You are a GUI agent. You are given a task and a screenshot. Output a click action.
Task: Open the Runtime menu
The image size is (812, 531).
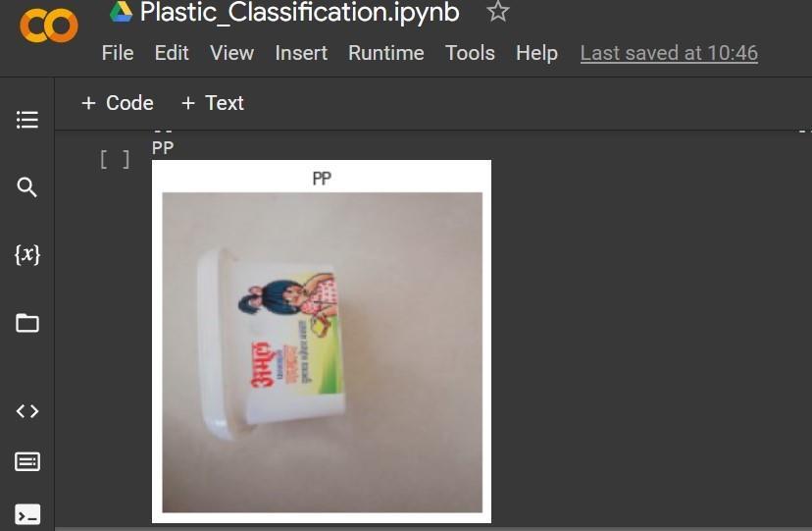pyautogui.click(x=385, y=53)
